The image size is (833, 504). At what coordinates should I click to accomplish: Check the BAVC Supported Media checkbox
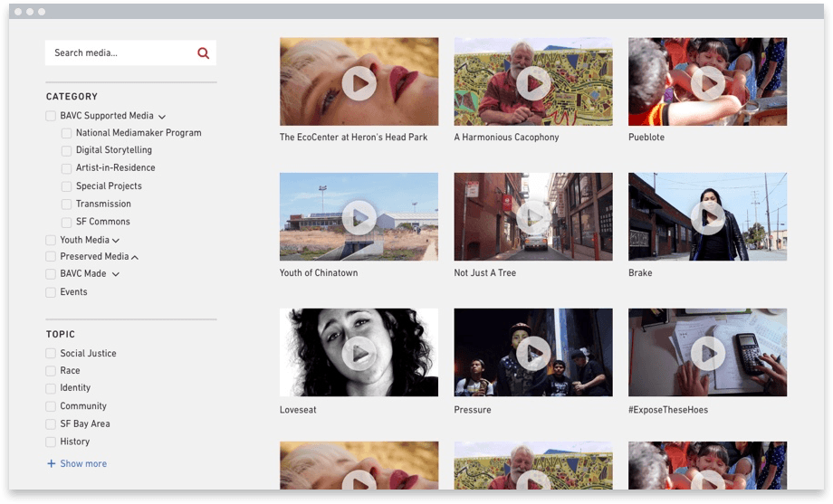(51, 116)
